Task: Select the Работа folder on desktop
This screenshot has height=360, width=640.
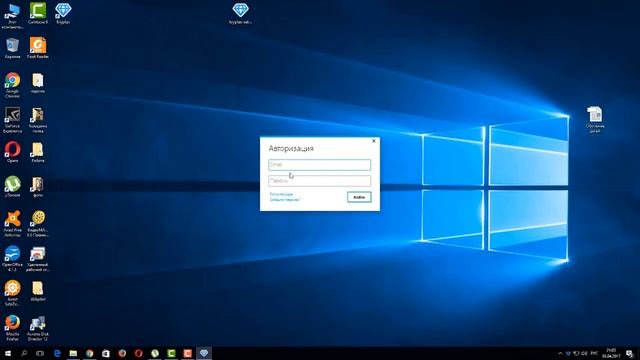Action: pos(38,152)
